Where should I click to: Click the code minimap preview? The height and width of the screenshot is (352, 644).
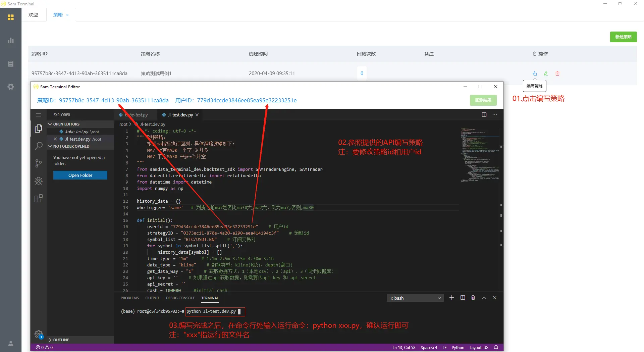pos(480,155)
